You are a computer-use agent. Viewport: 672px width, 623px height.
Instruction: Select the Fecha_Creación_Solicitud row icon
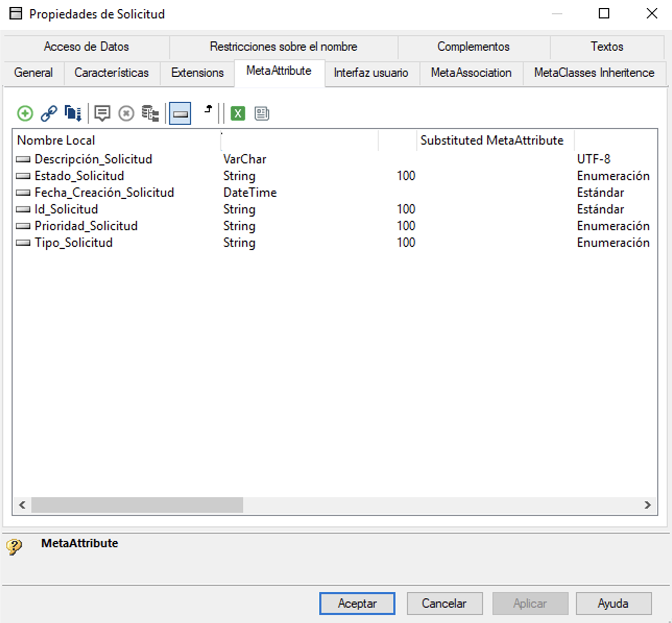(x=23, y=193)
